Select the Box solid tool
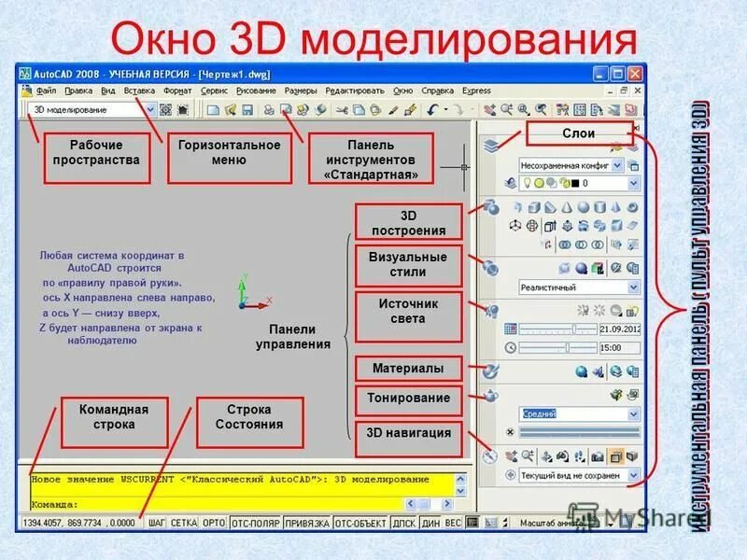 coord(534,207)
